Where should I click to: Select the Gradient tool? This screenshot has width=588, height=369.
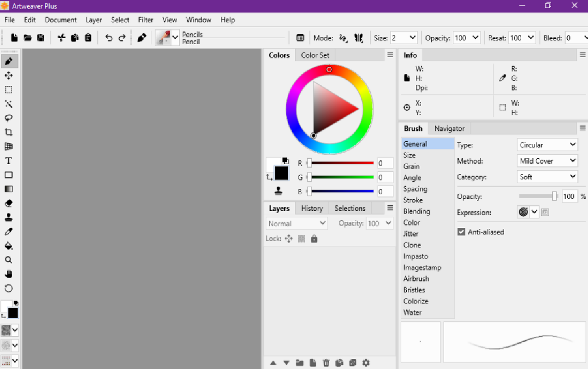[9, 189]
